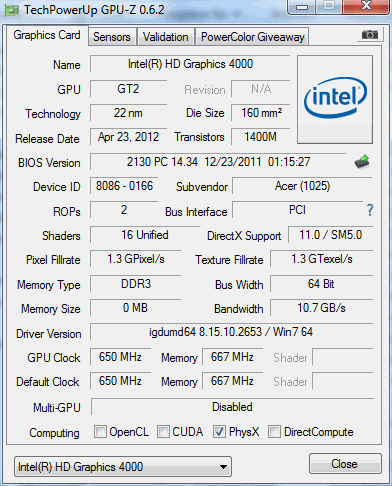Open the GPU selection dropdown
The height and width of the screenshot is (486, 392).
point(123,467)
